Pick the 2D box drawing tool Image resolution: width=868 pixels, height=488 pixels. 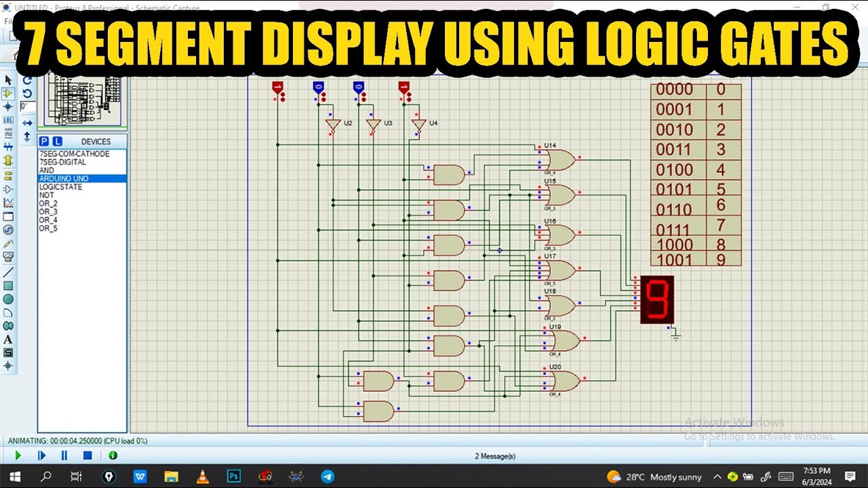click(8, 285)
